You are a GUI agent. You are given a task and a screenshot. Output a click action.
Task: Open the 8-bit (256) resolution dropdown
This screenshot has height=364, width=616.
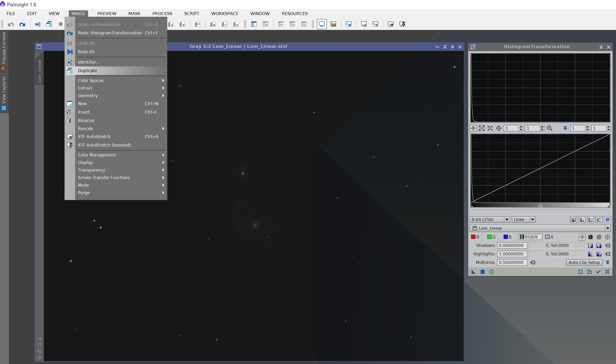pos(490,220)
